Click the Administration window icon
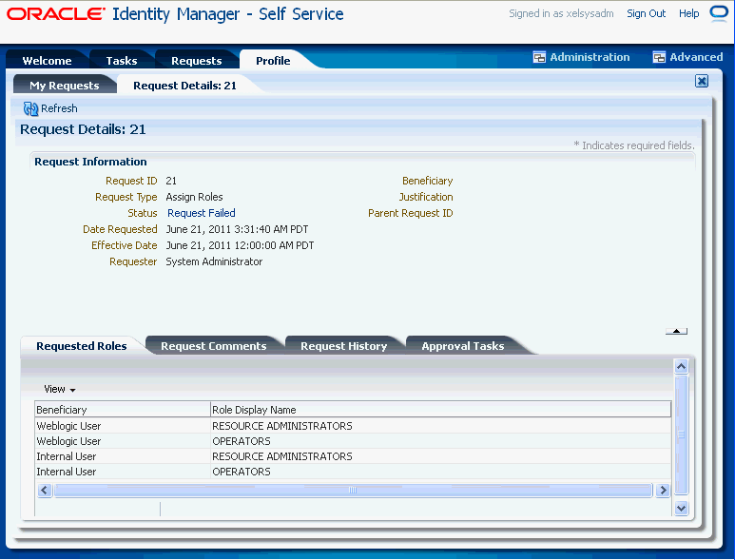735x560 pixels. tap(539, 57)
